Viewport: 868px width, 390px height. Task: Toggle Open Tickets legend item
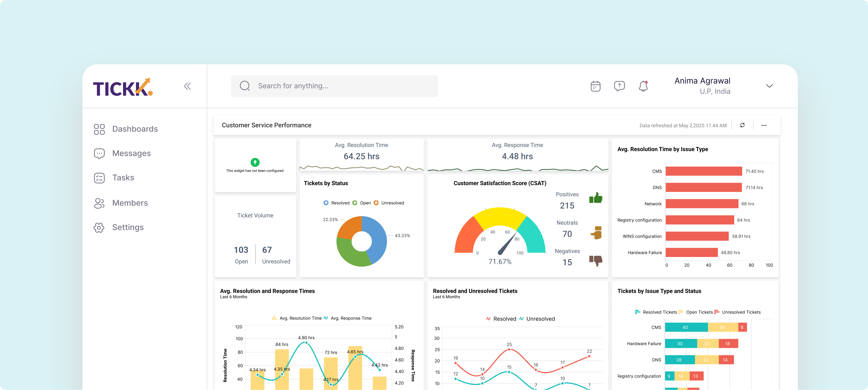pos(695,312)
